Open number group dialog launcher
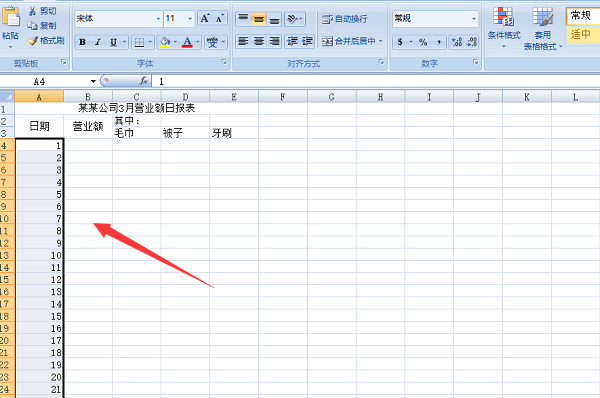The image size is (600, 398). coord(475,62)
